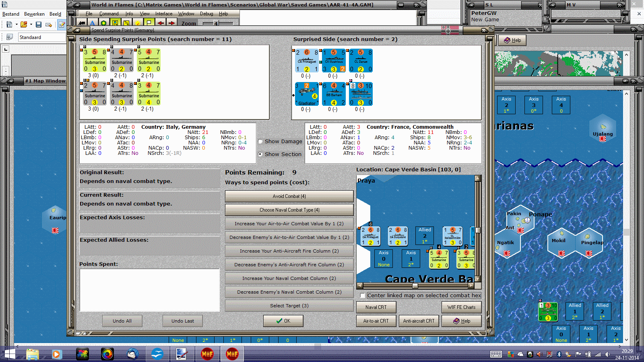Select the CV Illustrious unit counter
644x362 pixels.
coord(334,61)
